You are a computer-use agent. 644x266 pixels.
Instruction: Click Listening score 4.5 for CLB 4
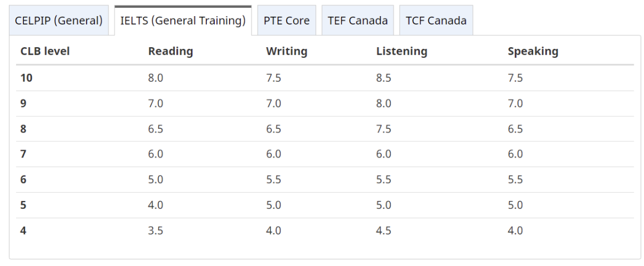pos(383,231)
